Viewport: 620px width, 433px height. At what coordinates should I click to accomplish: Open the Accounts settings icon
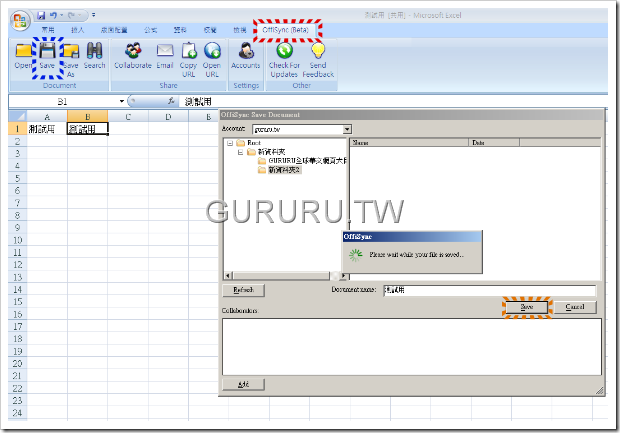(x=246, y=51)
